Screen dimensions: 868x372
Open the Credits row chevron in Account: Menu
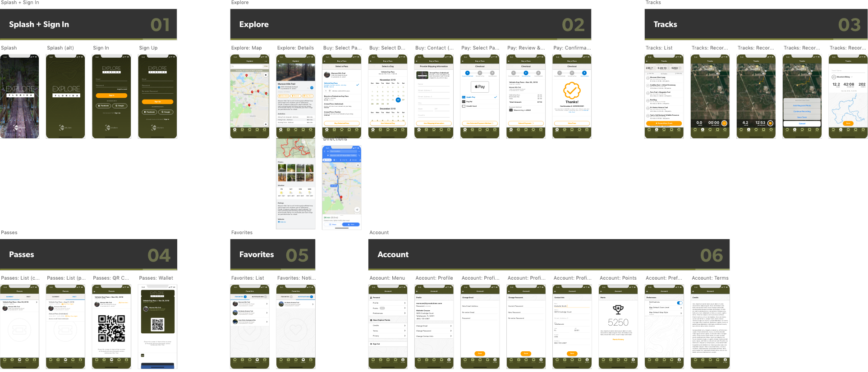tap(405, 325)
